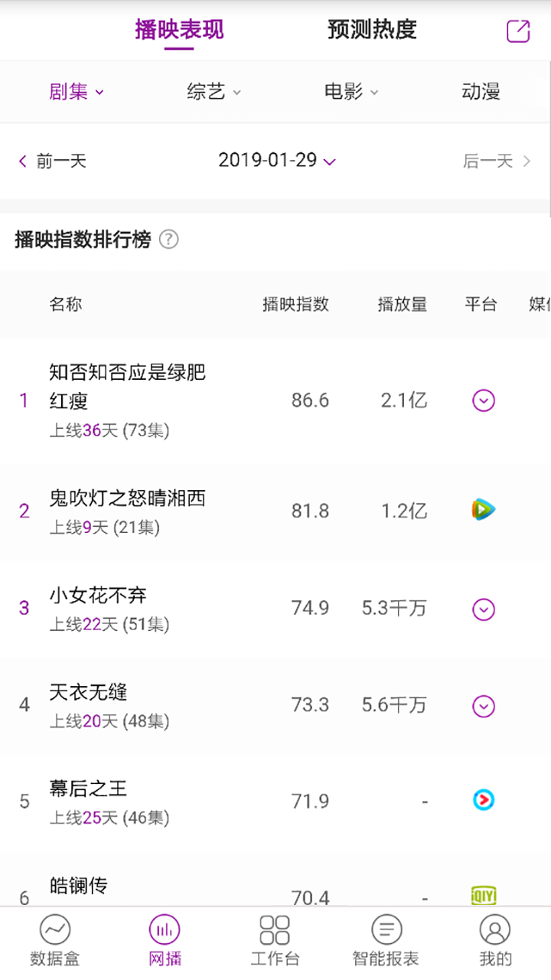
Task: Expand platform list for 天衣无缝
Action: [x=483, y=706]
